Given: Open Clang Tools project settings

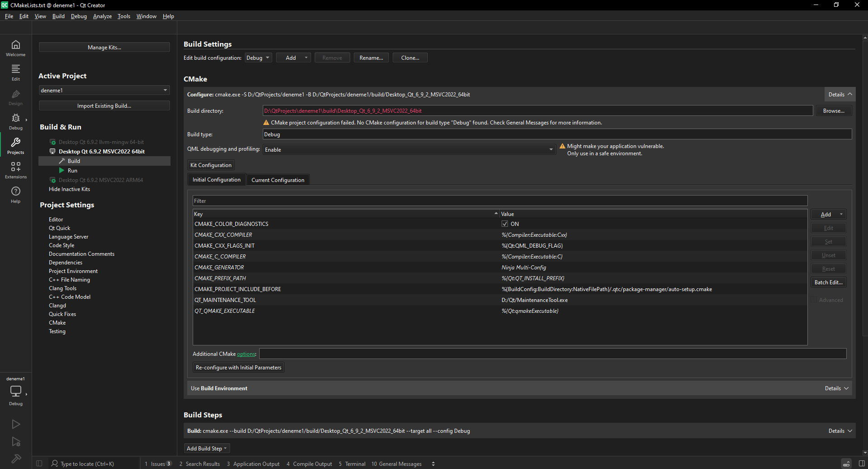Looking at the screenshot, I should click(x=62, y=288).
